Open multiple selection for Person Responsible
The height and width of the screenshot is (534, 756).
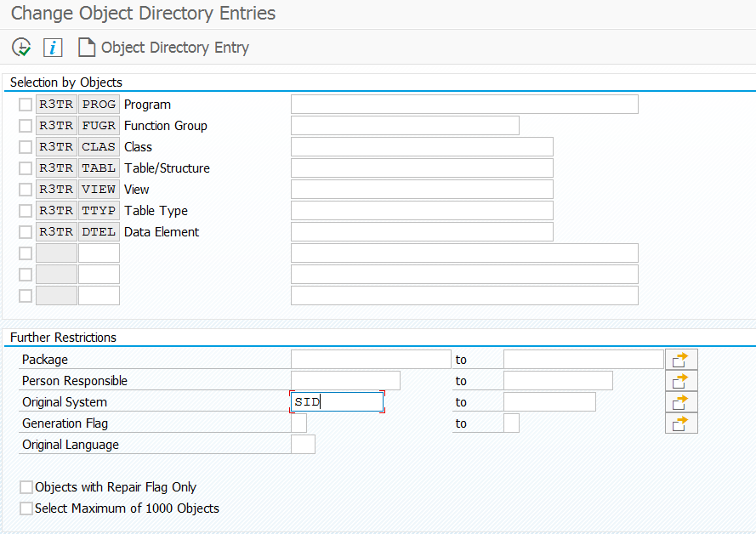[x=680, y=381]
